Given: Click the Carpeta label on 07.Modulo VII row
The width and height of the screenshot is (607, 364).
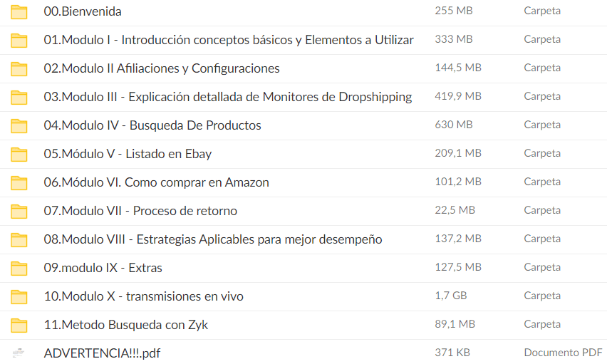Looking at the screenshot, I should pos(542,210).
